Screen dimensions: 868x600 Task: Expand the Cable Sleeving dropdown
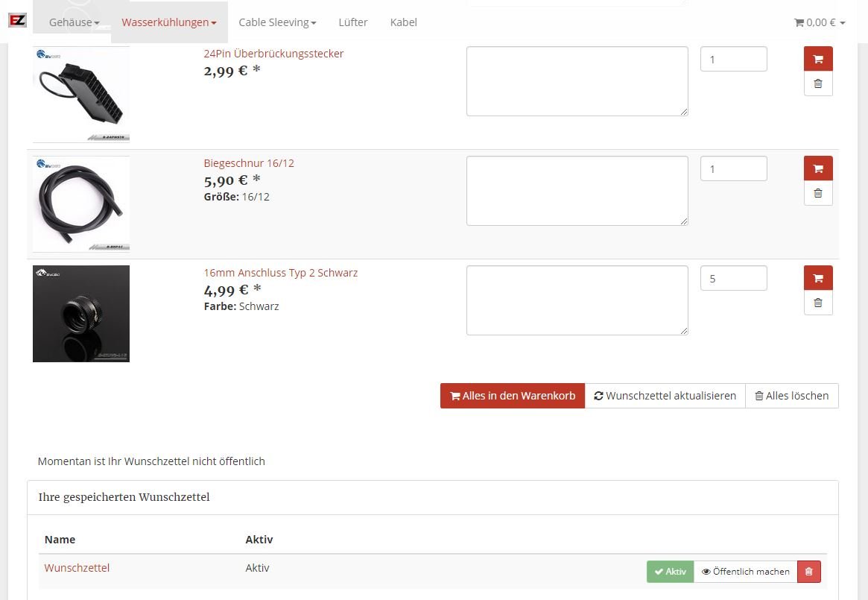(277, 22)
